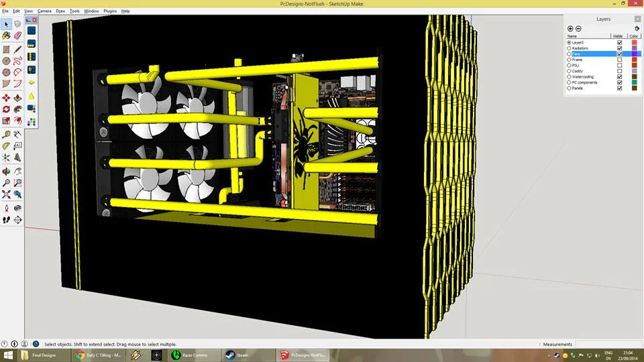The image size is (644, 362).
Task: Select the Section Plane tool
Action: point(17,220)
